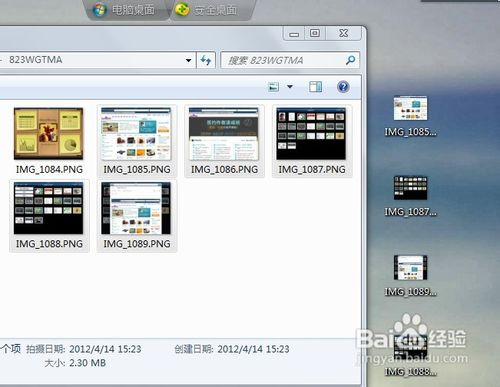Close the Explorer window
This screenshot has height=387, width=500.
tap(343, 33)
